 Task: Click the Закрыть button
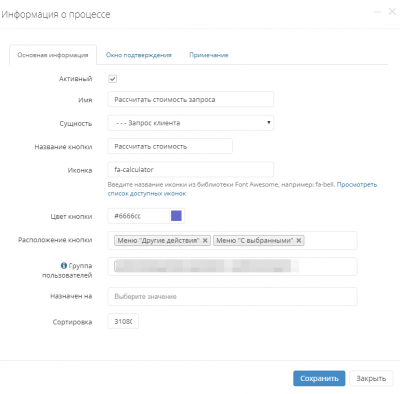click(x=371, y=379)
